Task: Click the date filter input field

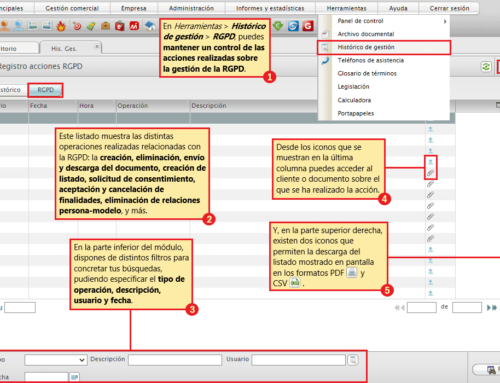Action: (46, 377)
